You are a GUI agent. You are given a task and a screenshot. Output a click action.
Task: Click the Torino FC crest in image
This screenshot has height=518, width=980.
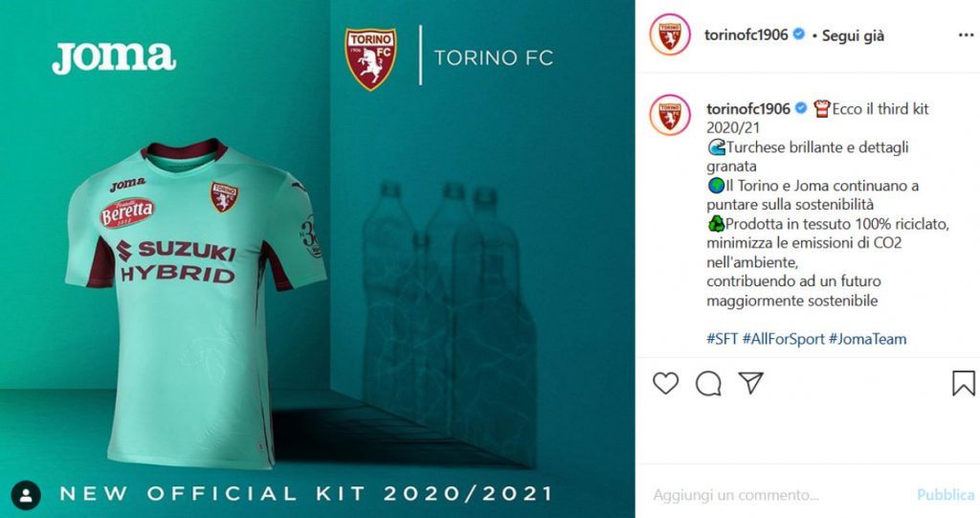point(370,58)
